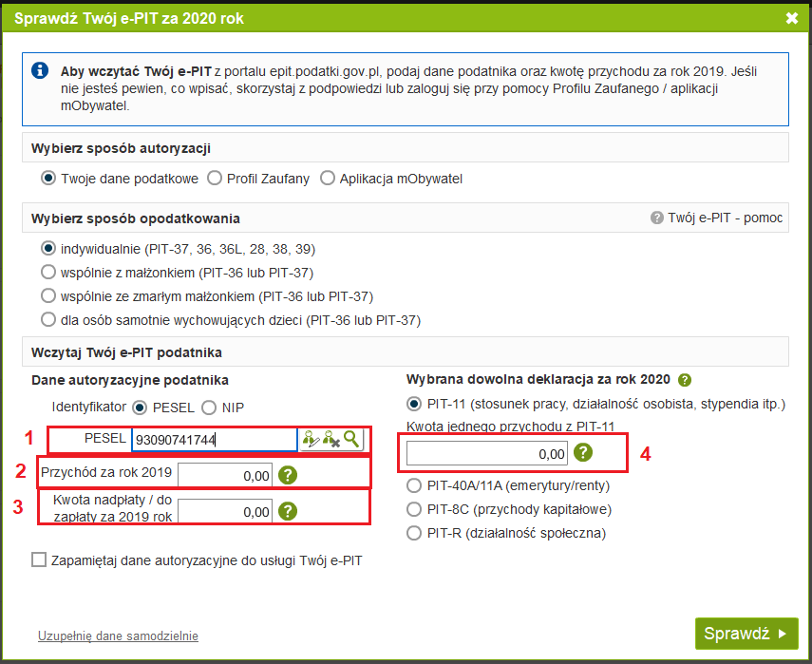Open help for Kwota jednego przychodu PIT-11
Image resolution: width=812 pixels, height=664 pixels.
tap(583, 453)
